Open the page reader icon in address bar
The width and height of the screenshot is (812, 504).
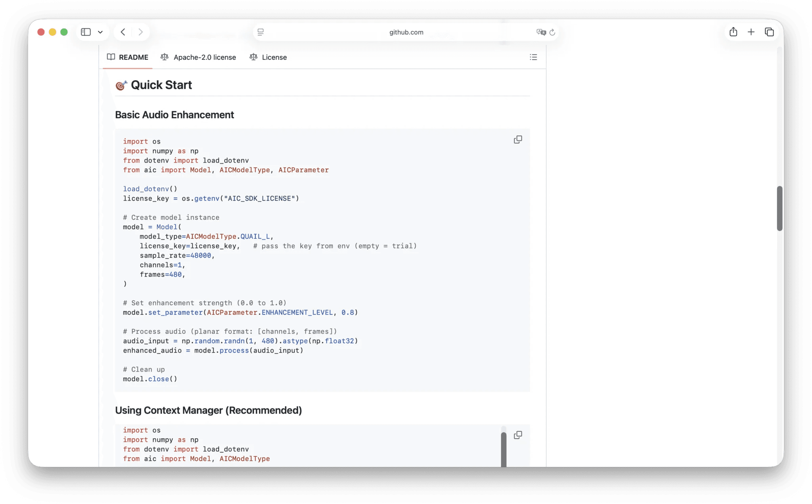point(260,32)
